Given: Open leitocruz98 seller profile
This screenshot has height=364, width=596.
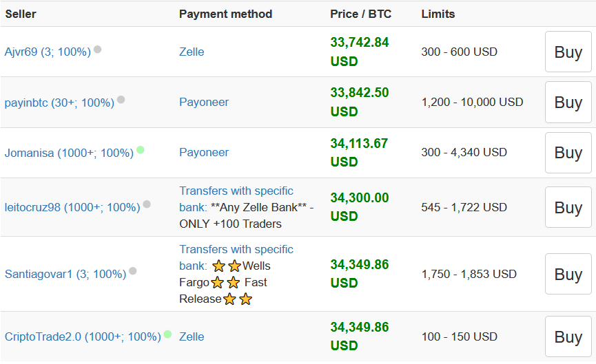Looking at the screenshot, I should (72, 207).
